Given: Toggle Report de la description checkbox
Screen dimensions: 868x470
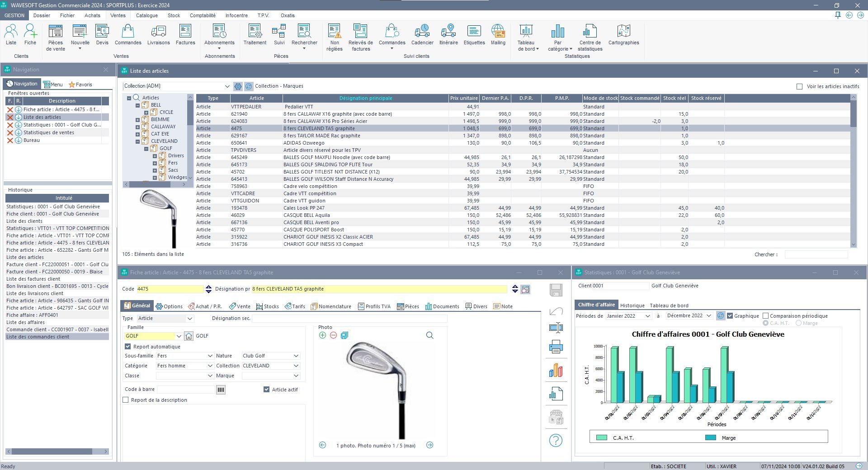Looking at the screenshot, I should (126, 400).
